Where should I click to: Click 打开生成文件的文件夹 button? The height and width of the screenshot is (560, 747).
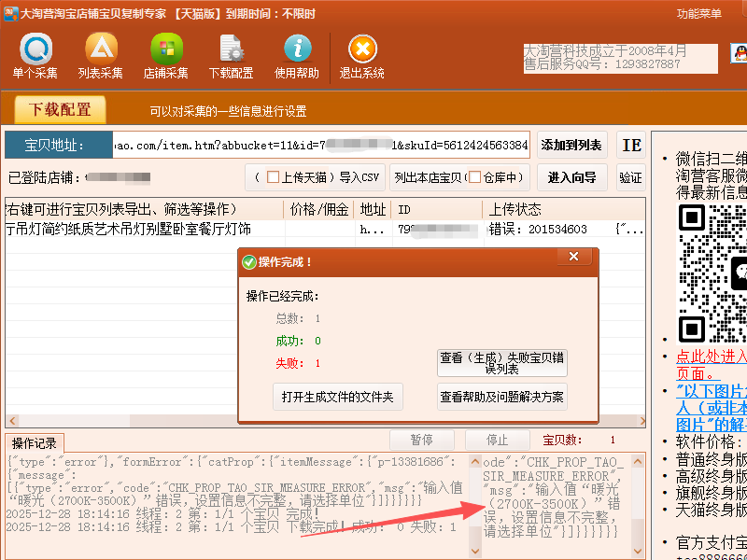[x=338, y=397]
